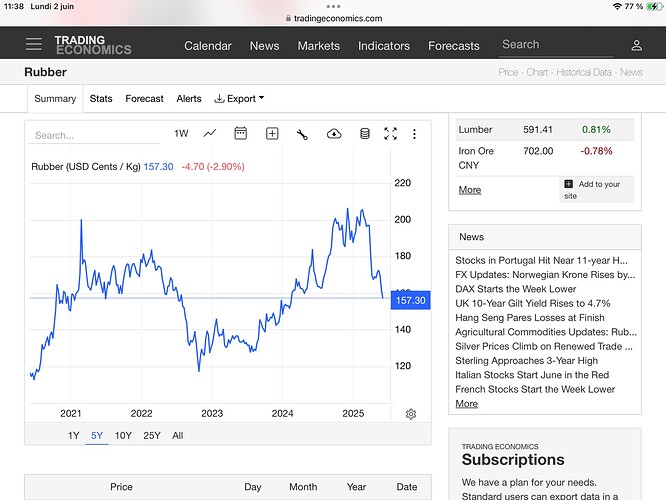
Task: Change the chart type line icon
Action: pos(210,134)
